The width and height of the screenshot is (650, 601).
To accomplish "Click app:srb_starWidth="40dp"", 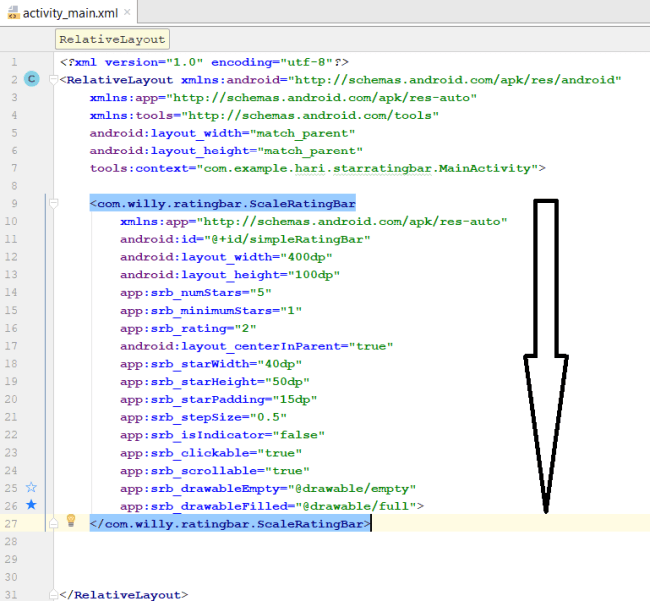I will click(x=211, y=364).
